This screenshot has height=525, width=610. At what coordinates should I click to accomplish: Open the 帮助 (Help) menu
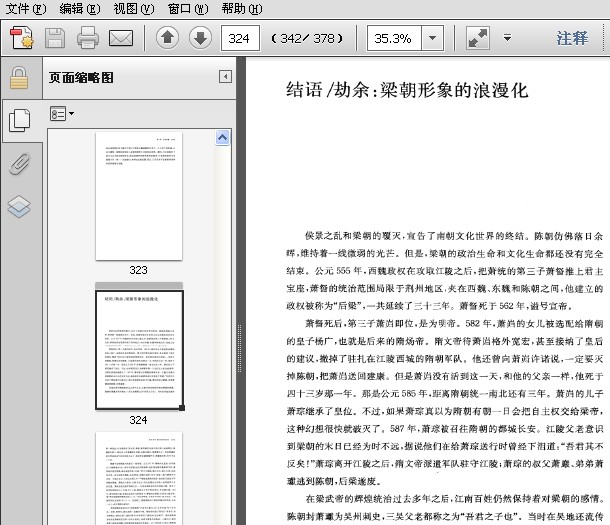coord(242,8)
